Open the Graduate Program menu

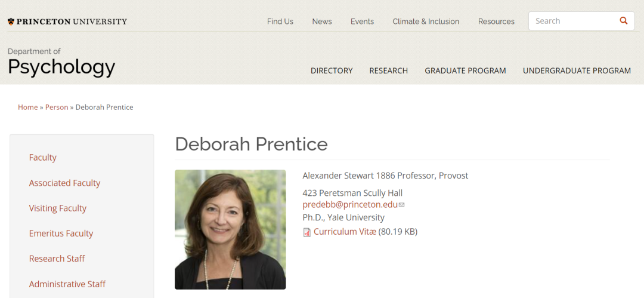(x=465, y=70)
